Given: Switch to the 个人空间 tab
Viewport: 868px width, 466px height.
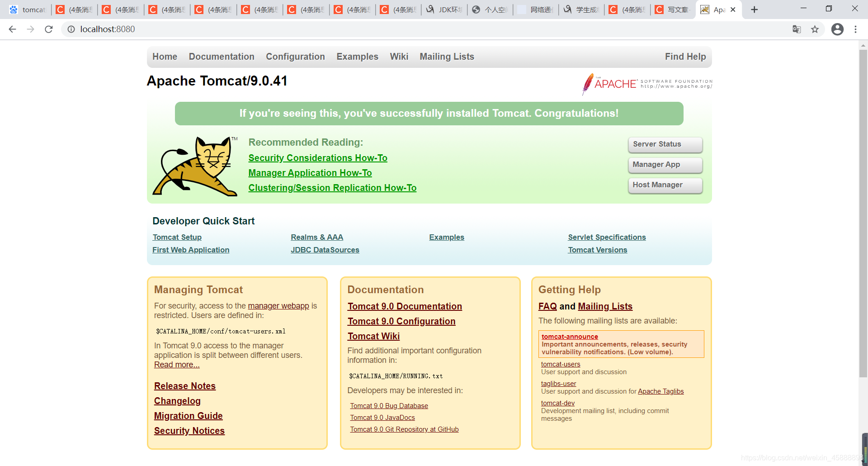Looking at the screenshot, I should (491, 10).
